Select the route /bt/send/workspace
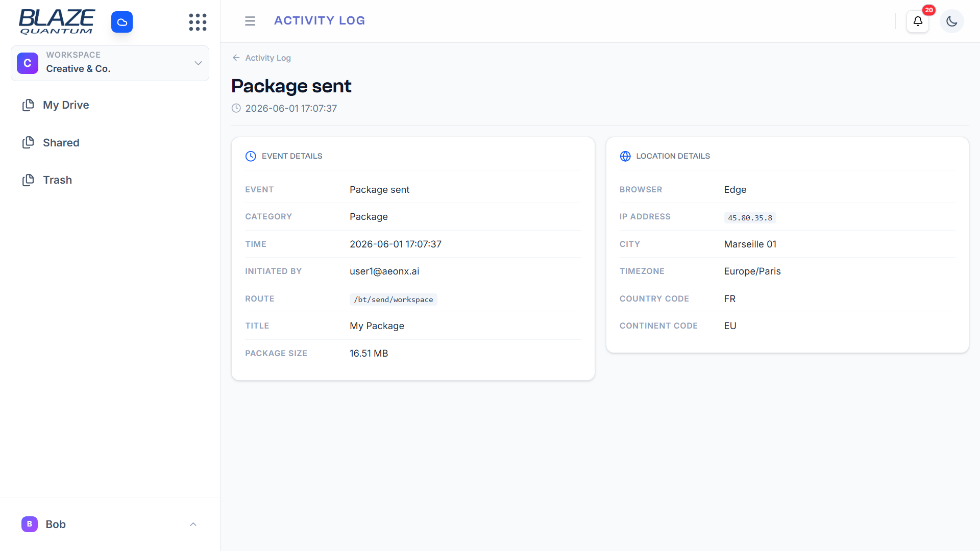Viewport: 980px width, 551px height. click(x=393, y=299)
